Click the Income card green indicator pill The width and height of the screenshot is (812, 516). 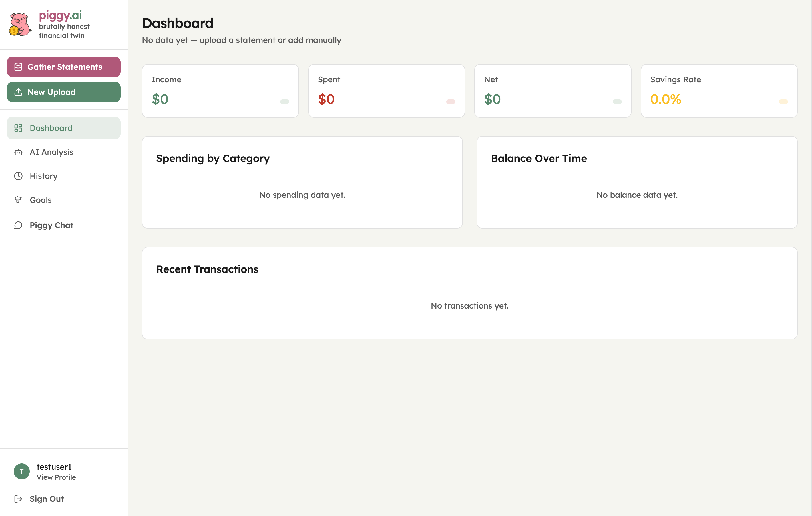(284, 102)
